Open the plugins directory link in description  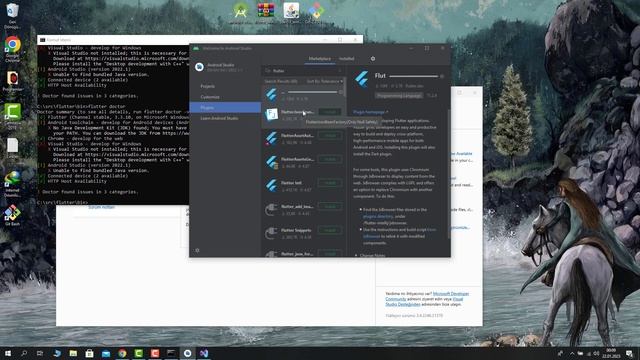(378, 216)
